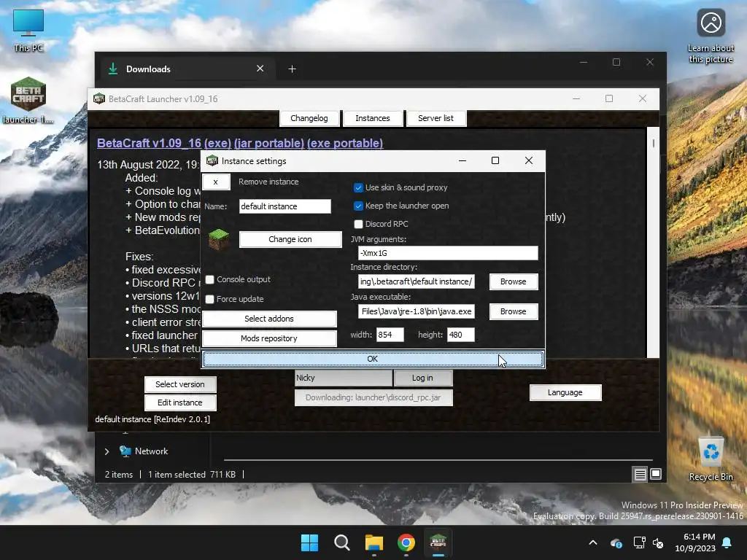Uncheck Keep the launcher open
The width and height of the screenshot is (747, 560).
click(358, 206)
